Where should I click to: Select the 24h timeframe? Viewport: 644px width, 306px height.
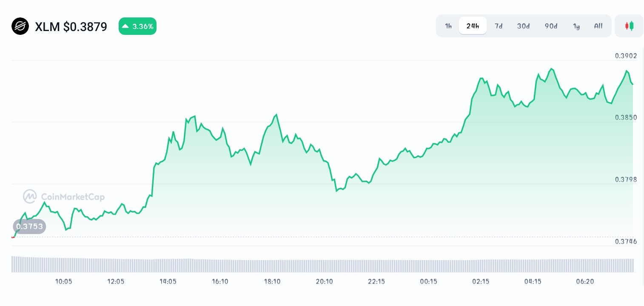[x=473, y=26]
